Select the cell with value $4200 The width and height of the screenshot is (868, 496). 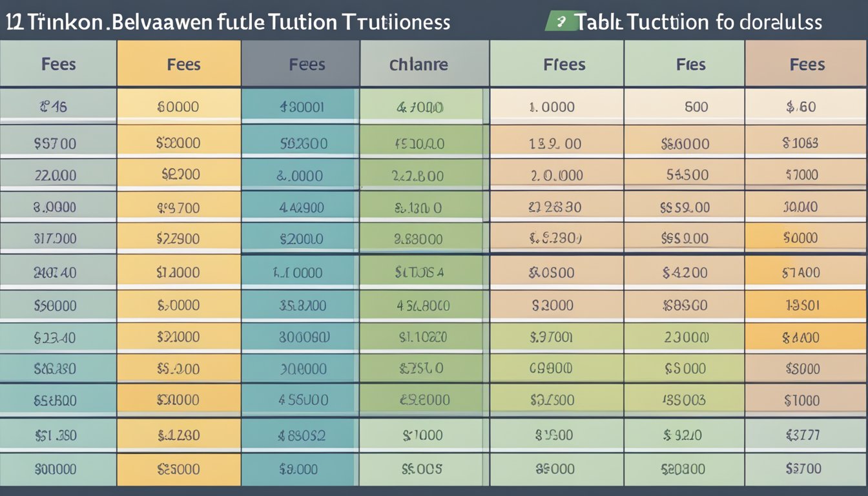(x=685, y=273)
